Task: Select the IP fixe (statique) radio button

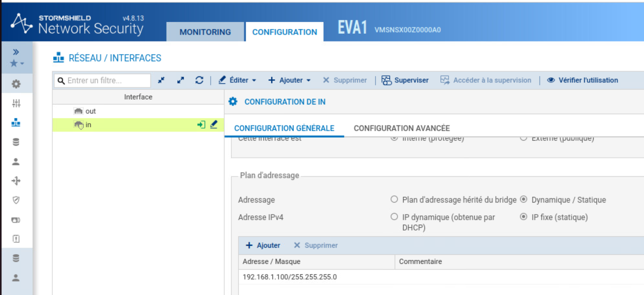Action: pyautogui.click(x=524, y=216)
